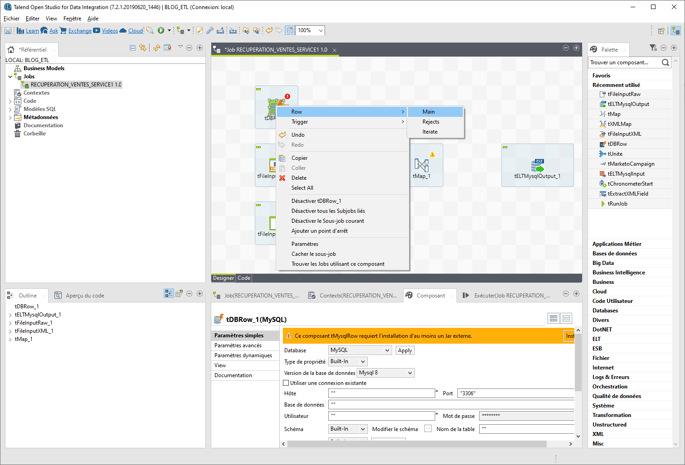This screenshot has height=465, width=685.
Task: Choose Iterate in the Row submenu
Action: click(436, 132)
